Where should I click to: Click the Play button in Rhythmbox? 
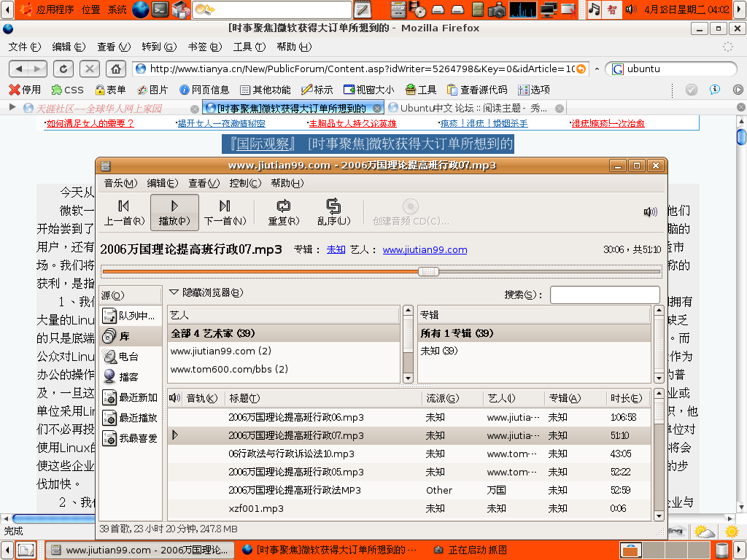[x=174, y=212]
